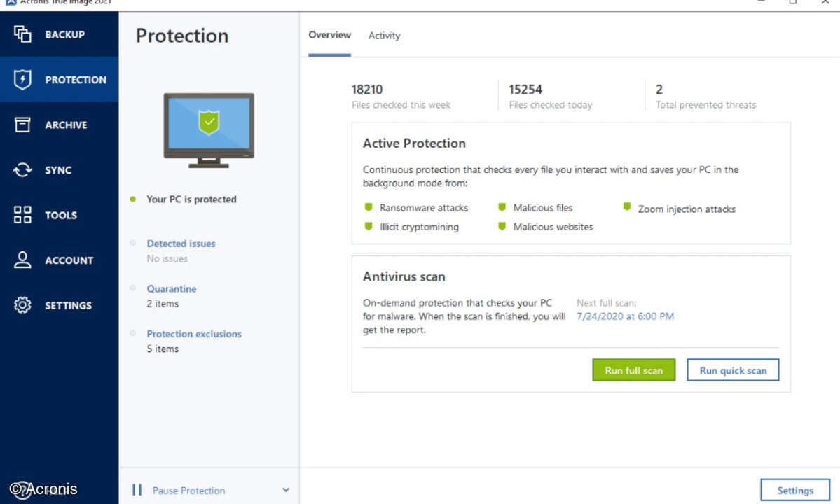Open the Protection exclusions link
This screenshot has width=840, height=504.
click(194, 334)
